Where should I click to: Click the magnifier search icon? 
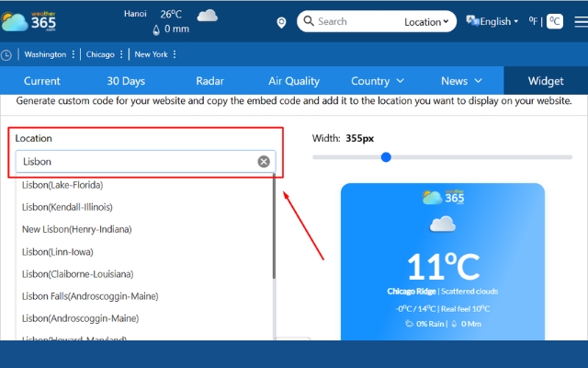click(x=309, y=21)
